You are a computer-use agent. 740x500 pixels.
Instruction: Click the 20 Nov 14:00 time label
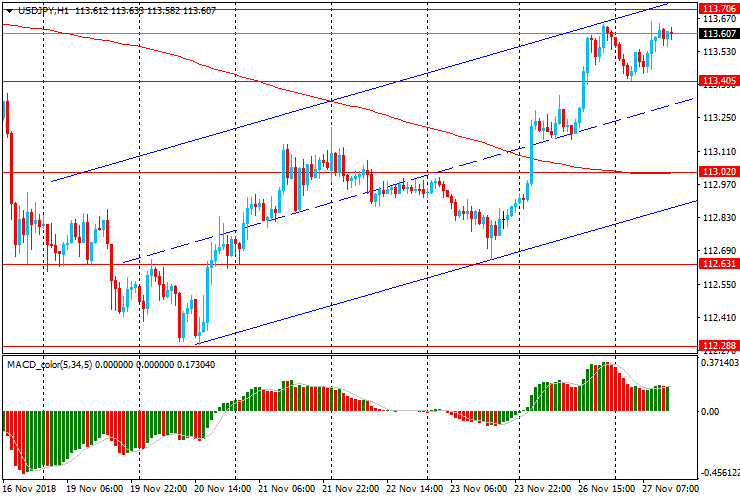pos(223,488)
